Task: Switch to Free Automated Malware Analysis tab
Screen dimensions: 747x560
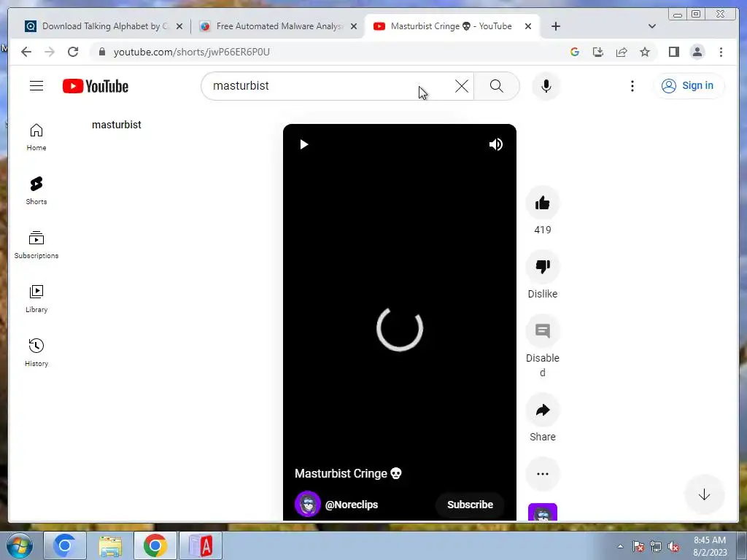Action: (x=278, y=26)
